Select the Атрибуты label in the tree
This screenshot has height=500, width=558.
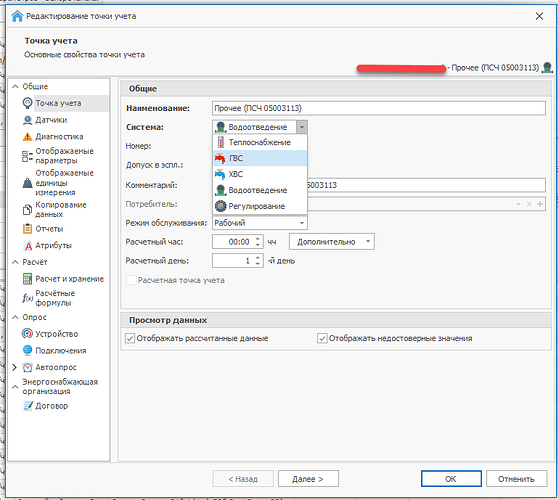point(53,246)
